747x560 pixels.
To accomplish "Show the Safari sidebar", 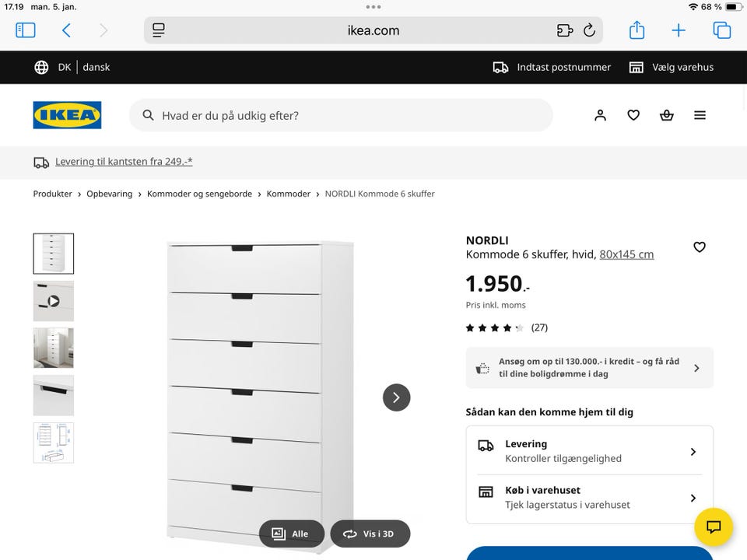I will [x=25, y=30].
